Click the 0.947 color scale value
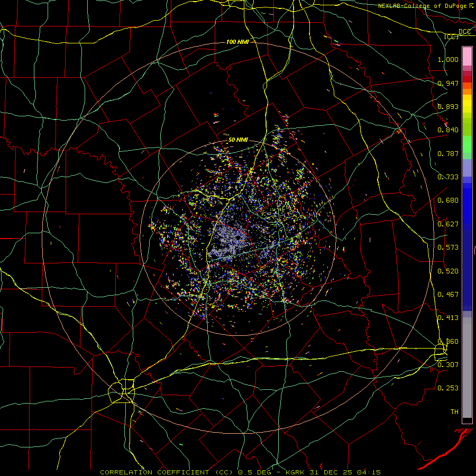The width and height of the screenshot is (476, 476). point(448,83)
